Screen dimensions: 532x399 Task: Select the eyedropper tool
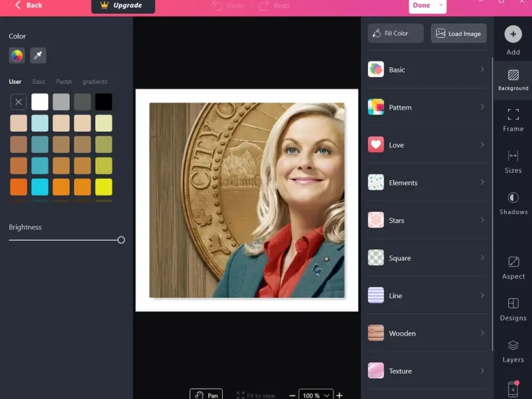pyautogui.click(x=38, y=55)
